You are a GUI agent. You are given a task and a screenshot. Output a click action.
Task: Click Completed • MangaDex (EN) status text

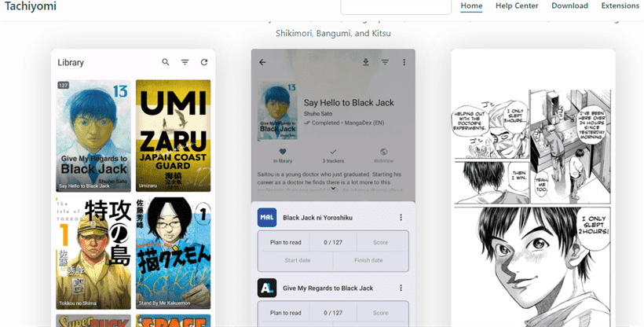pos(348,123)
